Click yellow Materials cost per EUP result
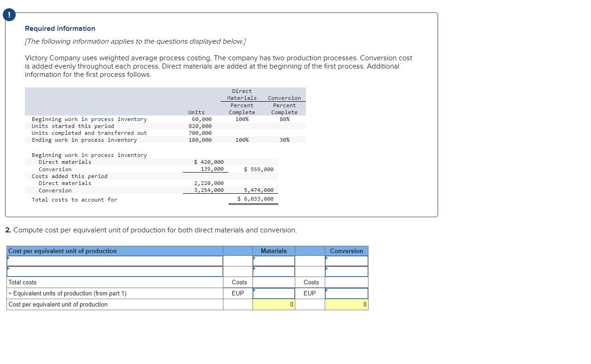 coord(274,304)
